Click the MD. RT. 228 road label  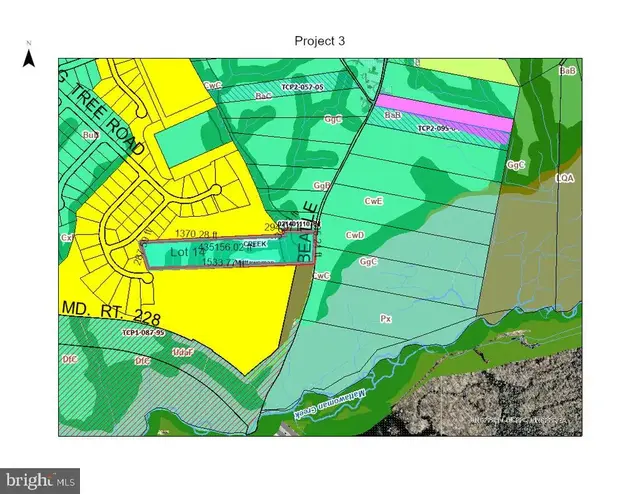tap(111, 313)
